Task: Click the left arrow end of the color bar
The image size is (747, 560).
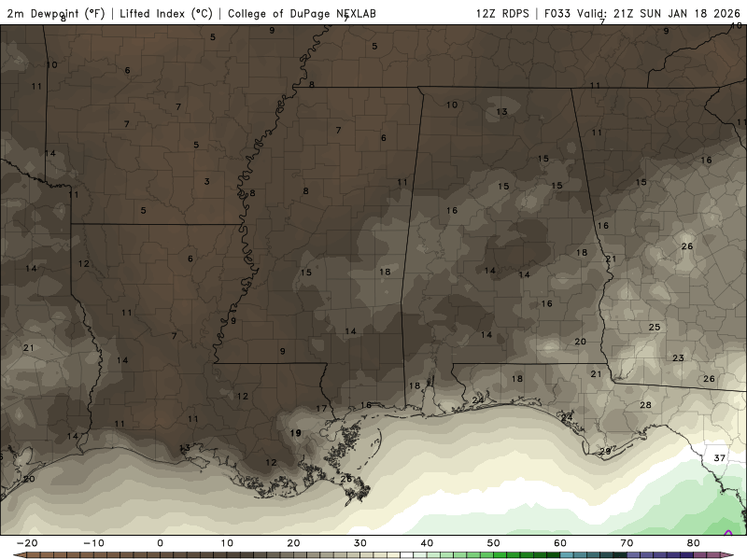Action: [19, 554]
